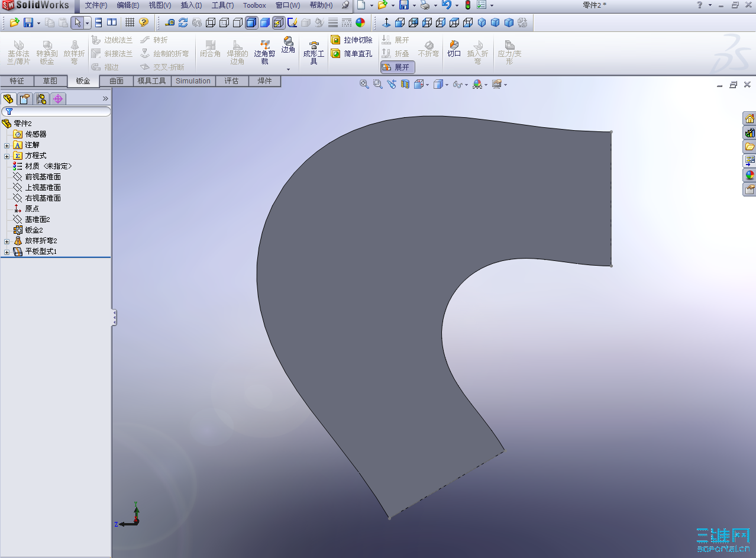Click the yellow Help question mark icon
756x558 pixels.
[144, 22]
